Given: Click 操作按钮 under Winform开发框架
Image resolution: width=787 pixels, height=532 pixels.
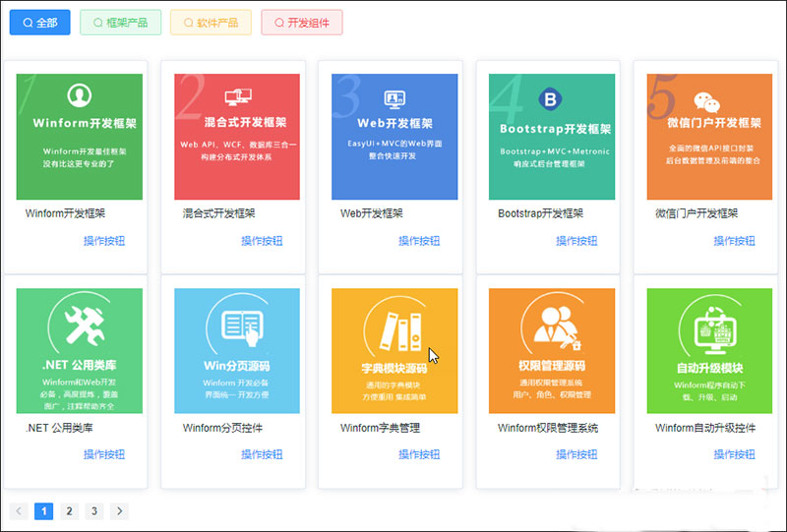Looking at the screenshot, I should tap(104, 241).
